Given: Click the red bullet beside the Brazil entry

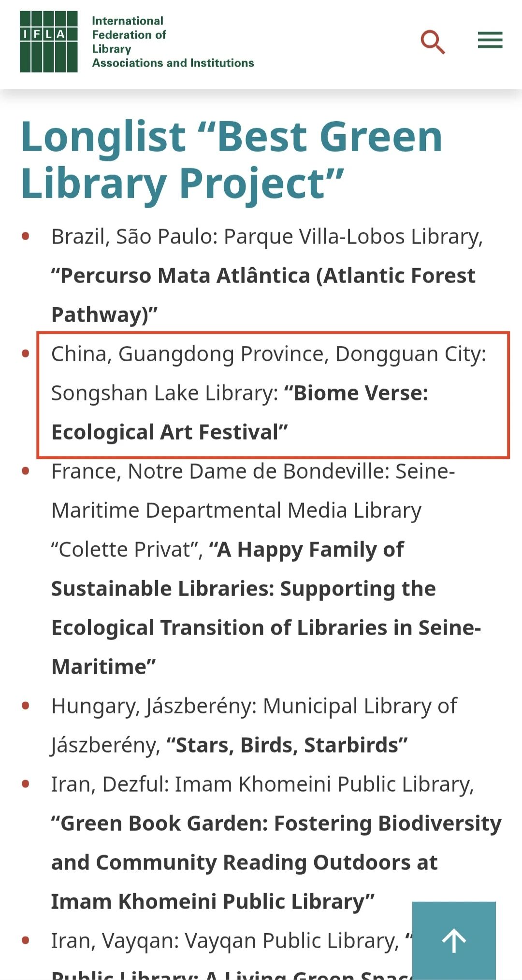Looking at the screenshot, I should tap(26, 237).
